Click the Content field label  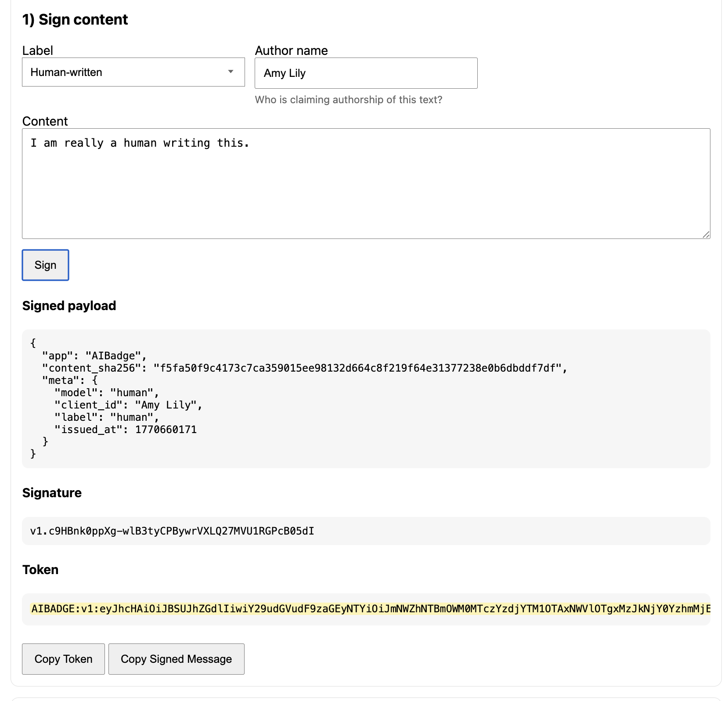pyautogui.click(x=45, y=121)
